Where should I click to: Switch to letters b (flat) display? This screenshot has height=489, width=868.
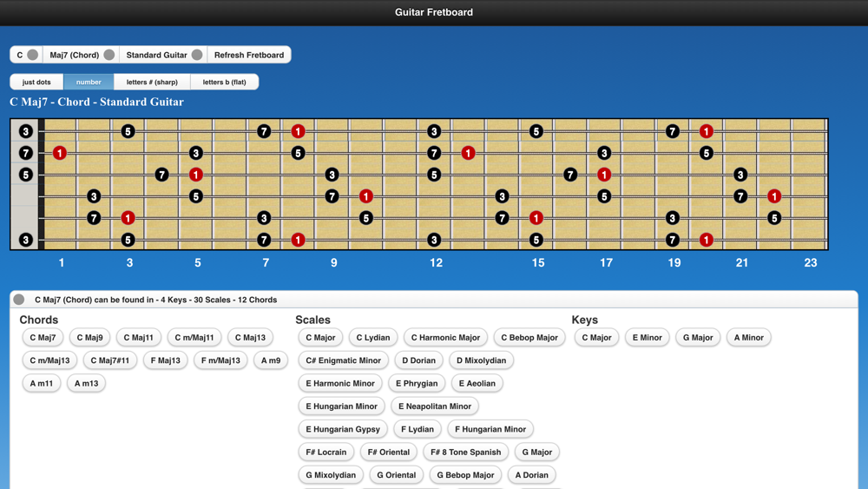click(224, 82)
